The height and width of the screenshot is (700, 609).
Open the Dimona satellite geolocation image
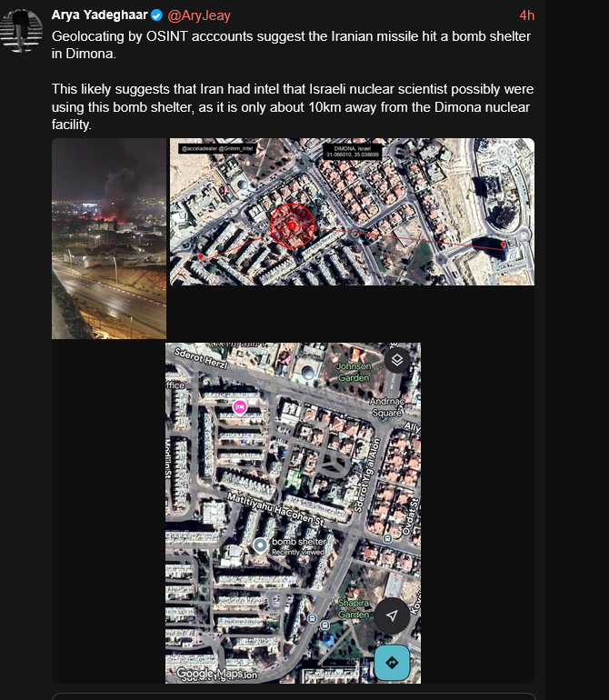352,212
